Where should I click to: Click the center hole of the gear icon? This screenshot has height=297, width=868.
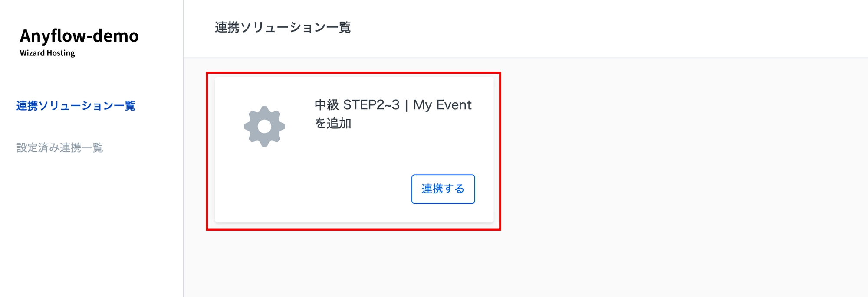pyautogui.click(x=264, y=127)
